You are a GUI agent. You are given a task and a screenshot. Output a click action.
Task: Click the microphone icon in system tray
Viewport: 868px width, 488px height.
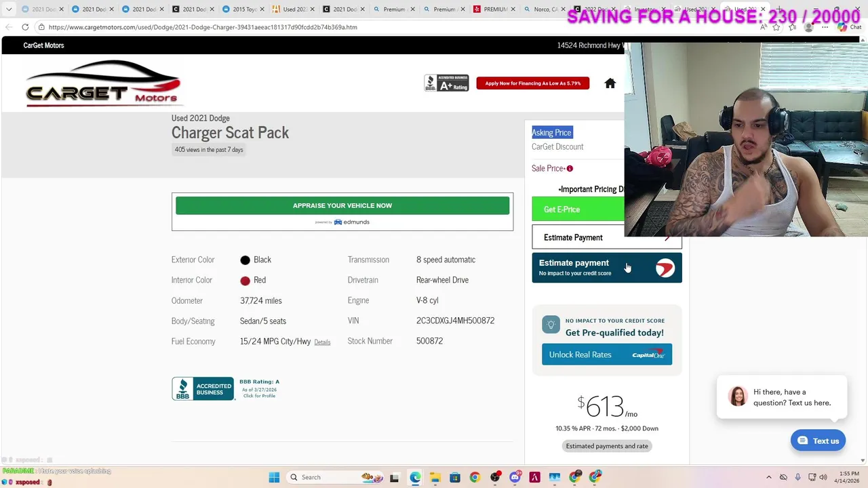[x=797, y=477]
